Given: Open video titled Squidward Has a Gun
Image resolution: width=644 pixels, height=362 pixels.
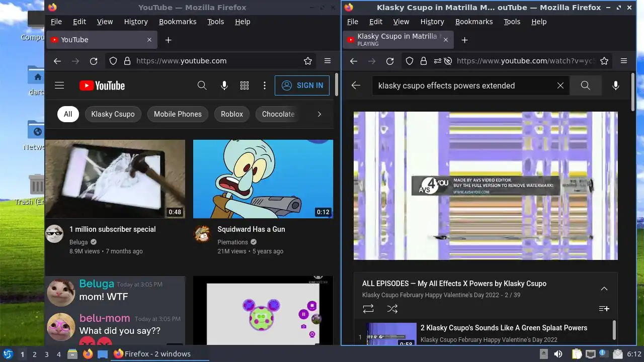Looking at the screenshot, I should coord(251,229).
